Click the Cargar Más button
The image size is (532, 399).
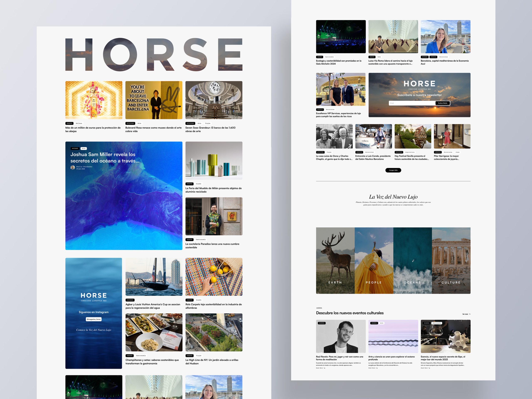point(393,170)
